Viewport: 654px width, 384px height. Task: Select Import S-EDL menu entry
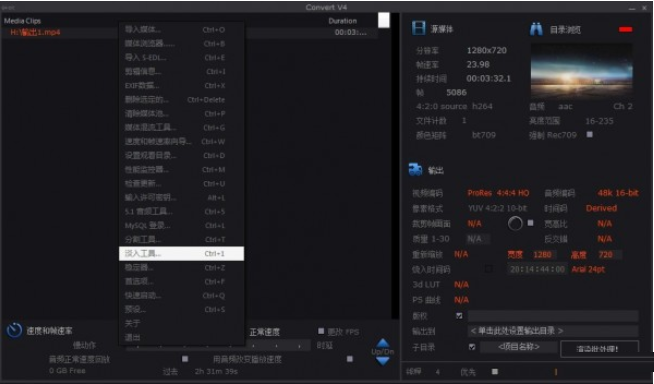click(181, 58)
